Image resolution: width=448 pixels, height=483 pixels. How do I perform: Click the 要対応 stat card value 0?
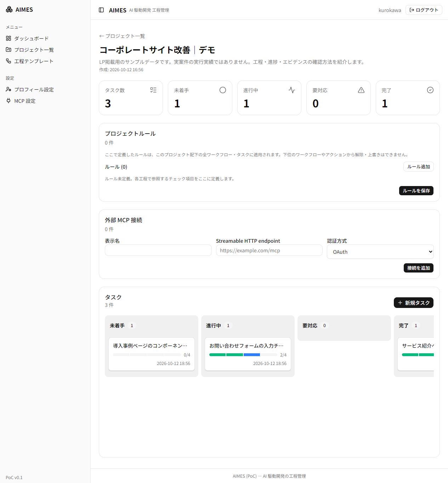coord(316,103)
